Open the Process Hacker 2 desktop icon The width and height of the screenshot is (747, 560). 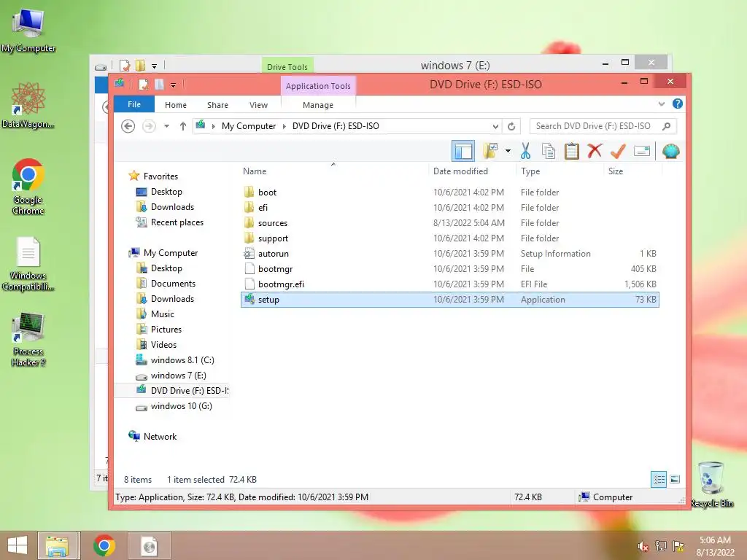click(x=28, y=340)
